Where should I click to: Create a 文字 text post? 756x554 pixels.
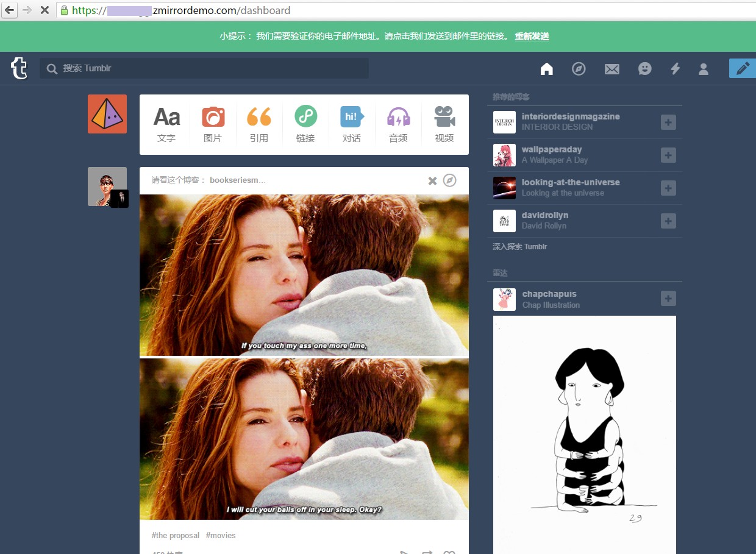(166, 124)
